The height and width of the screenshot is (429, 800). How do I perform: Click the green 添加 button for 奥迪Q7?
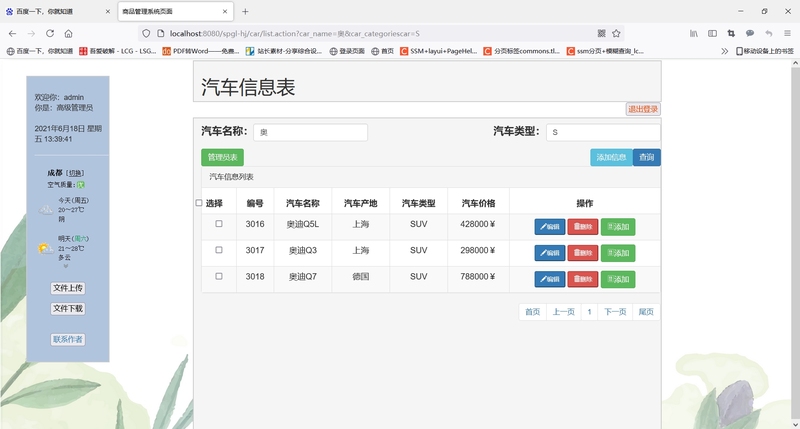click(618, 279)
